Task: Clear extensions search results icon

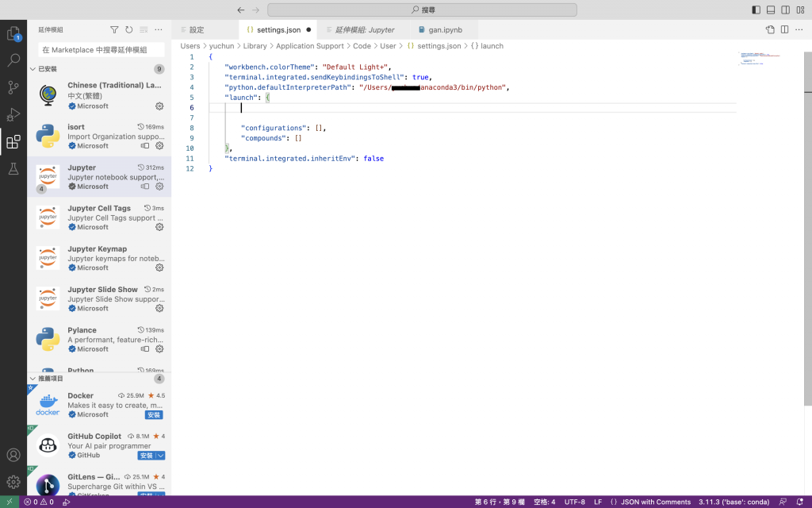Action: click(x=144, y=29)
